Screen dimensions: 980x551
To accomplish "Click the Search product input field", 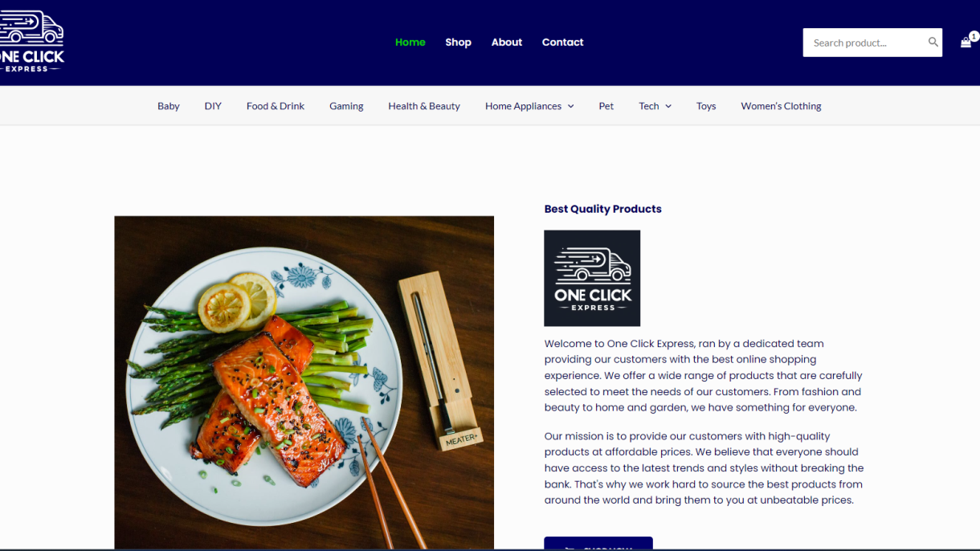I will [x=865, y=43].
